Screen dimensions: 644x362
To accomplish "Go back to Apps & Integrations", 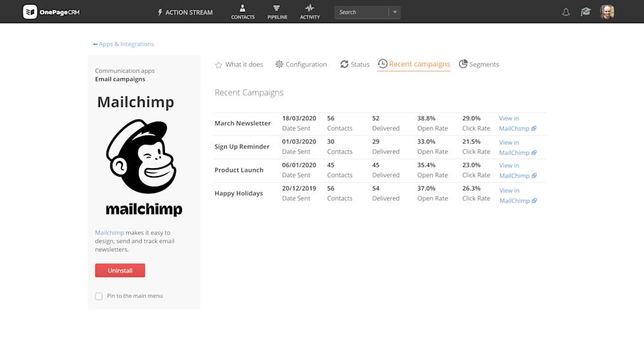I will click(124, 44).
